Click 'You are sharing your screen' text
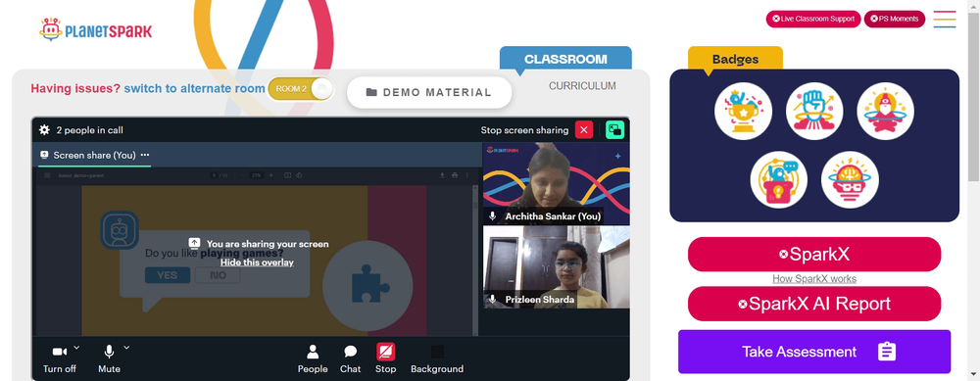This screenshot has height=381, width=980. click(x=268, y=244)
